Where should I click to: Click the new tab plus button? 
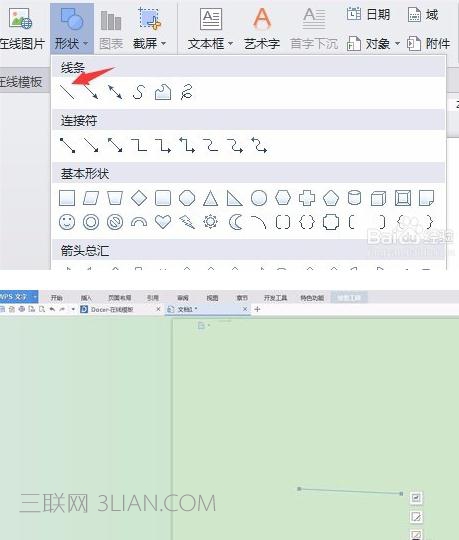257,309
